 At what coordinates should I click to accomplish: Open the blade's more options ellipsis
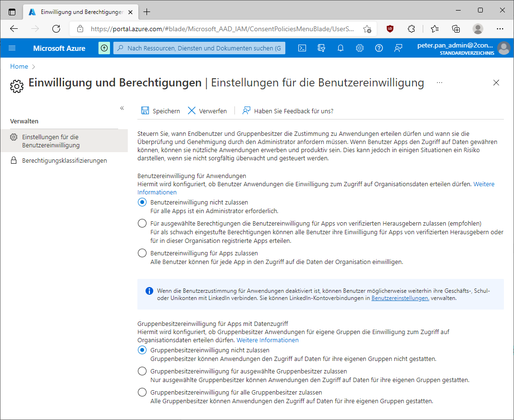click(x=440, y=83)
